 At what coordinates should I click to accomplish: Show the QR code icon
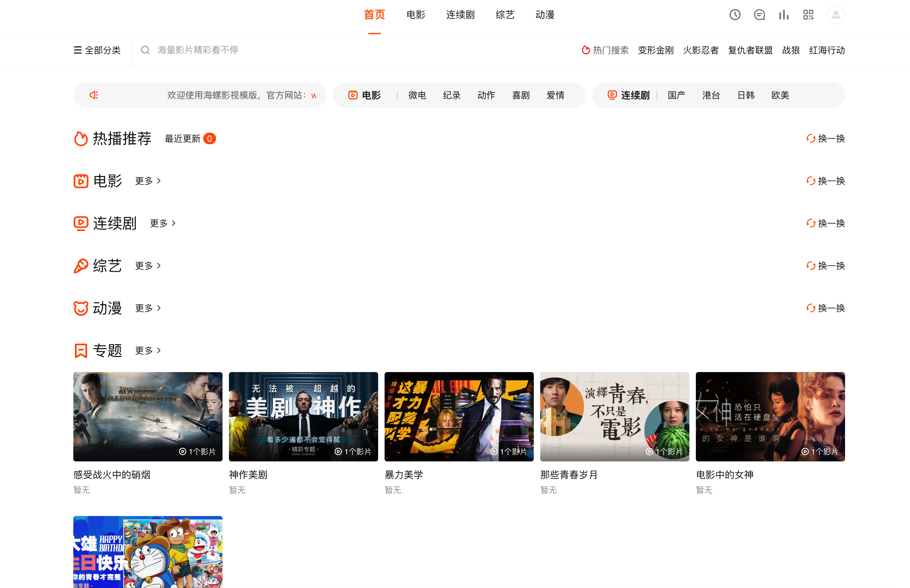tap(808, 15)
